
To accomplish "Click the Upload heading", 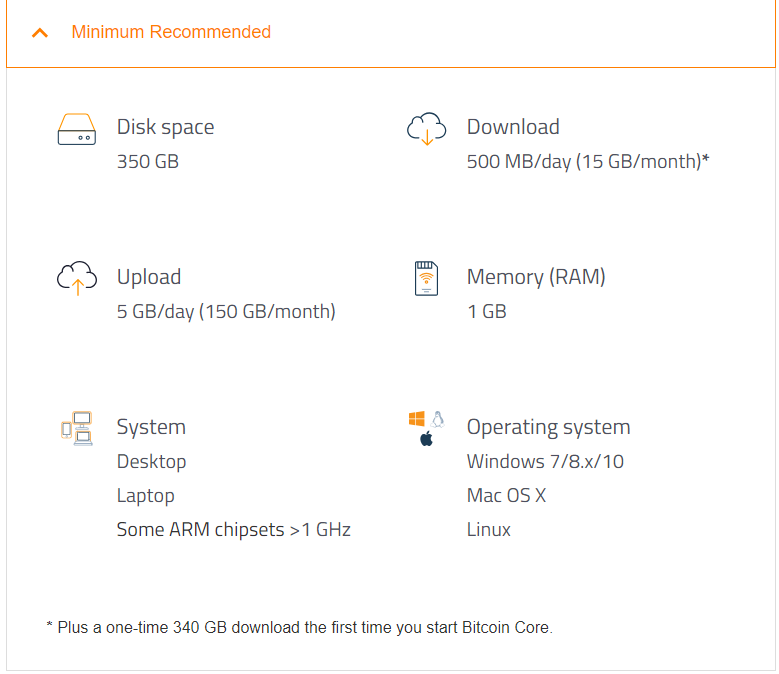I will (149, 277).
